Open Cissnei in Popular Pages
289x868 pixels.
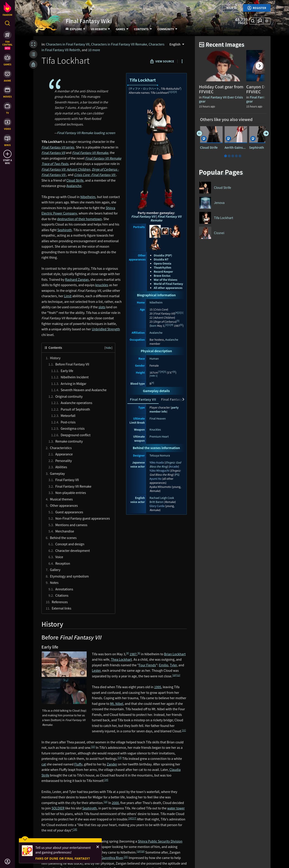coord(219,233)
